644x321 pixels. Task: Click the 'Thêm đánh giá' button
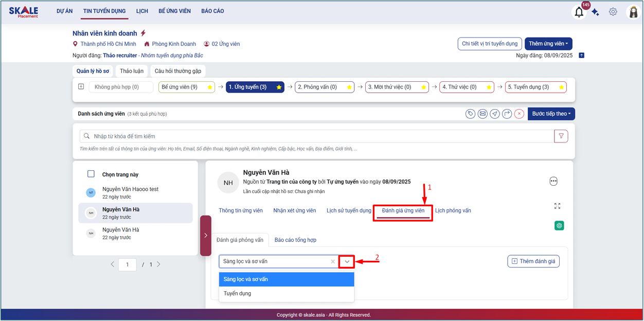tap(533, 261)
